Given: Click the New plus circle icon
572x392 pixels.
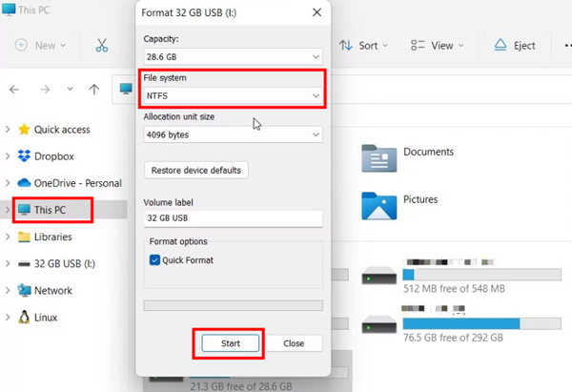Looking at the screenshot, I should coord(21,45).
